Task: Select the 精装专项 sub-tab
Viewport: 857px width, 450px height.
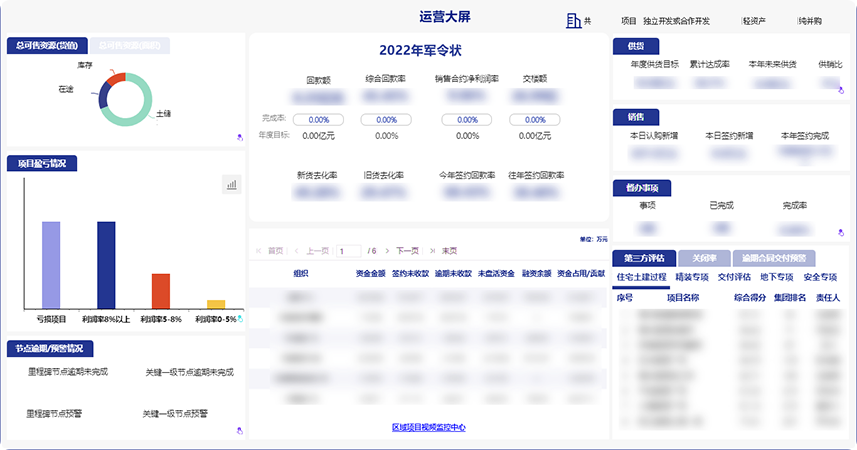Action: pyautogui.click(x=691, y=277)
